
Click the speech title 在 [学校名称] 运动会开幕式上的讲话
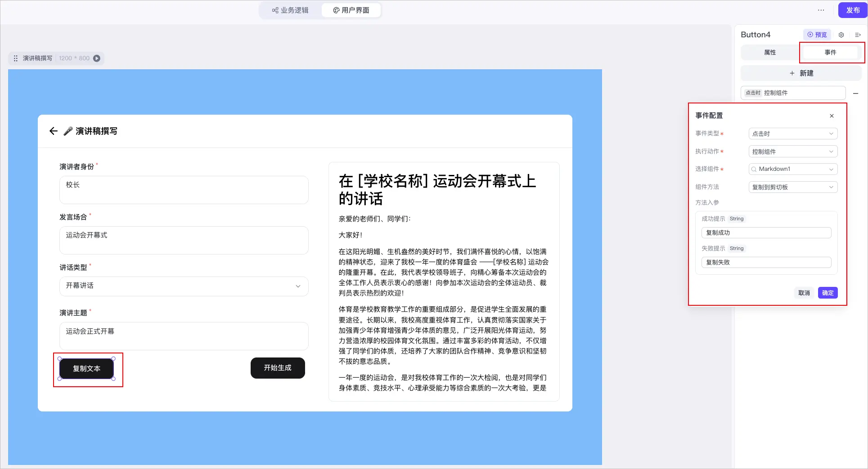437,189
